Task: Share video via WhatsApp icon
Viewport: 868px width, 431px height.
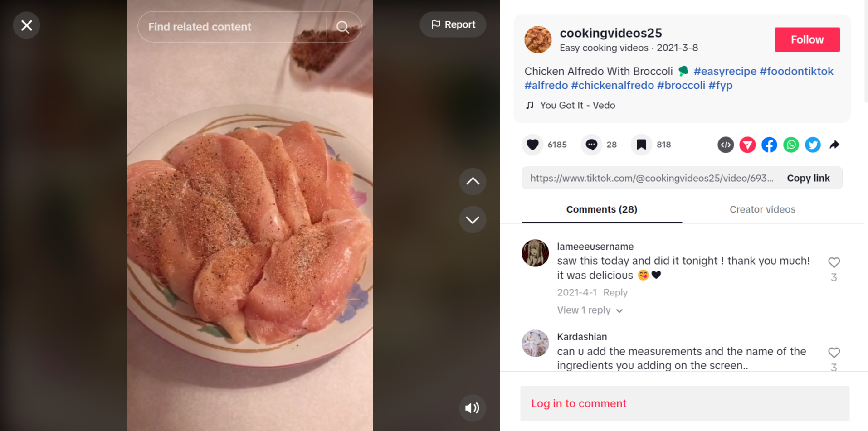Action: [x=791, y=145]
